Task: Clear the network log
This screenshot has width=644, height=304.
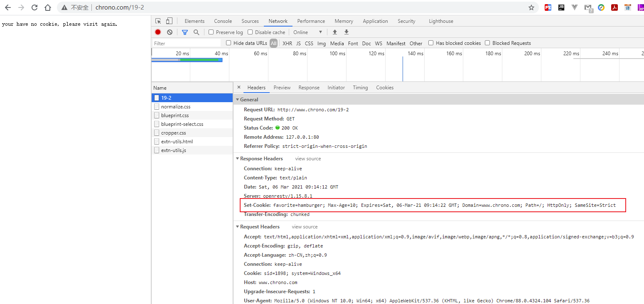Action: click(170, 32)
